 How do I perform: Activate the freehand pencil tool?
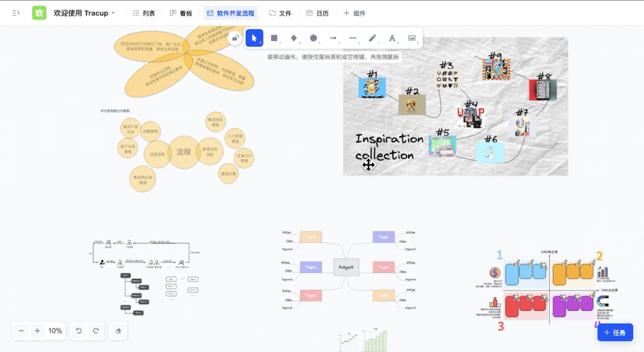click(373, 38)
